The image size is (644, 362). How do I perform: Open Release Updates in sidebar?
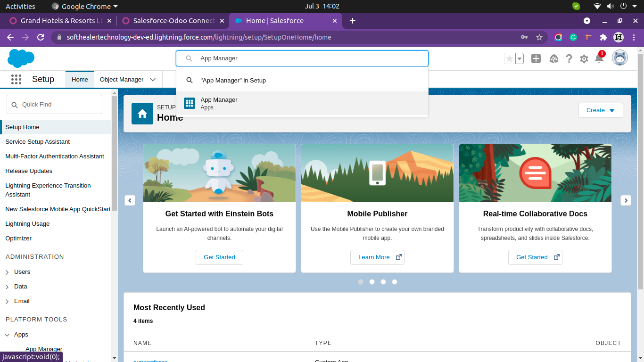coord(29,171)
